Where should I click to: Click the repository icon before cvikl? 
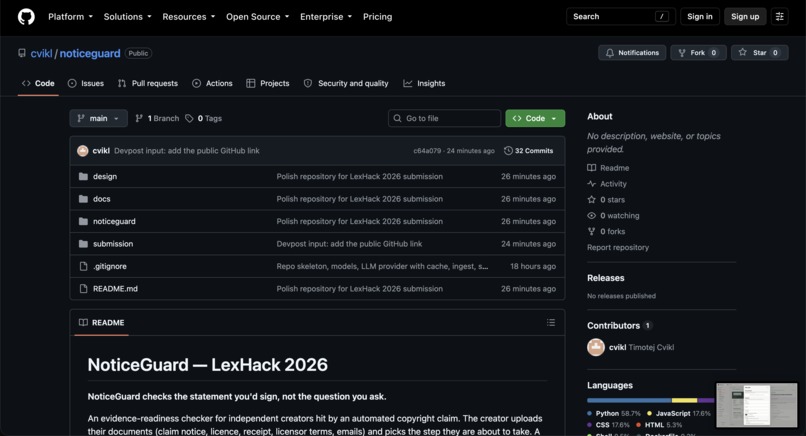click(x=22, y=53)
